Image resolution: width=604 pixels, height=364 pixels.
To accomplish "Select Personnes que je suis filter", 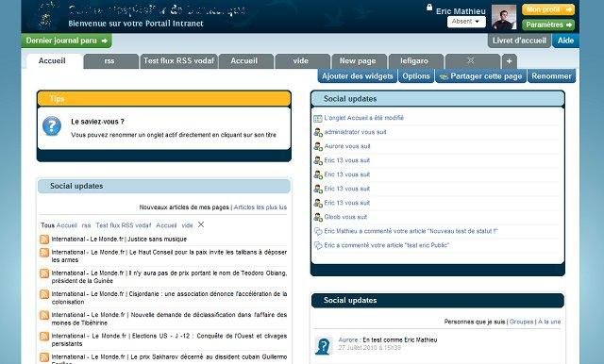I will point(475,322).
